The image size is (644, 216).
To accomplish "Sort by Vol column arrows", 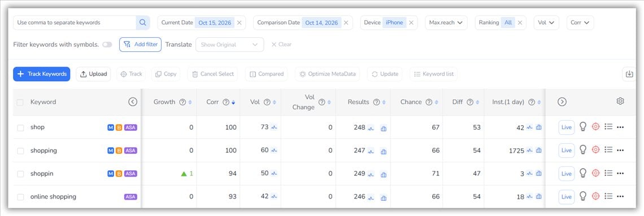I will tap(275, 102).
